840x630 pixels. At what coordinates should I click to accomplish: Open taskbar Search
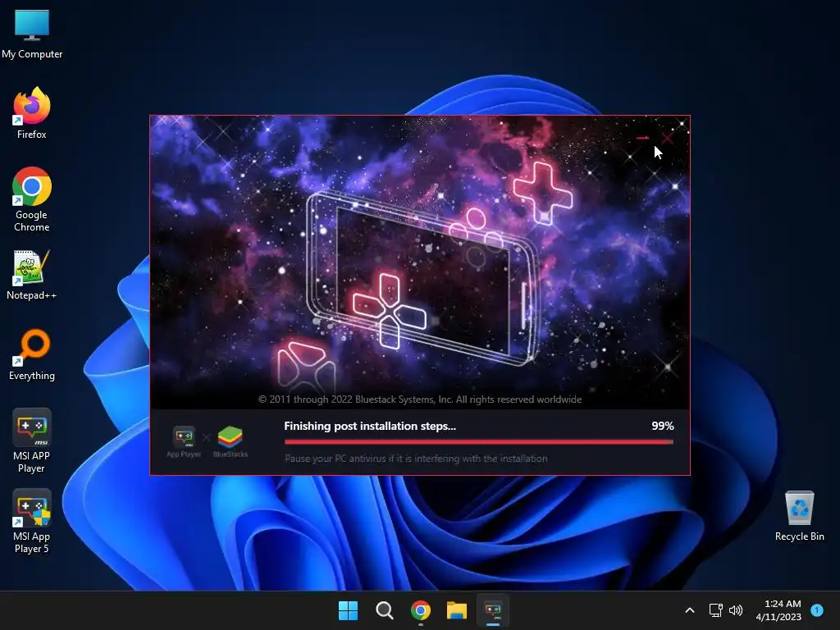click(x=384, y=610)
